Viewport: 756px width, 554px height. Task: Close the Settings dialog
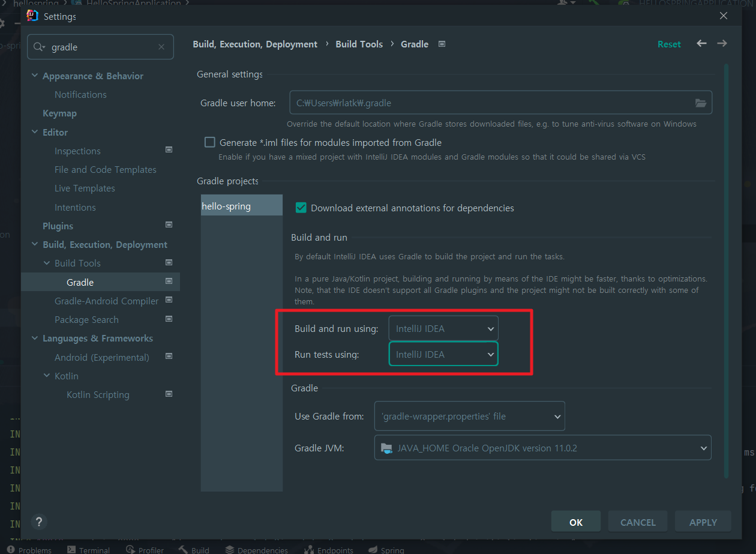tap(724, 16)
